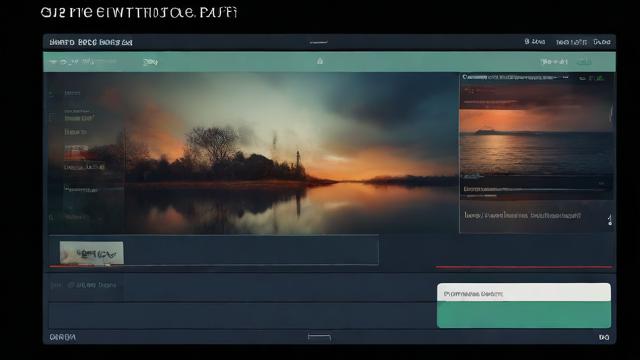The image size is (640, 360).
Task: Click the home icon in the teal toolbar
Action: [320, 61]
